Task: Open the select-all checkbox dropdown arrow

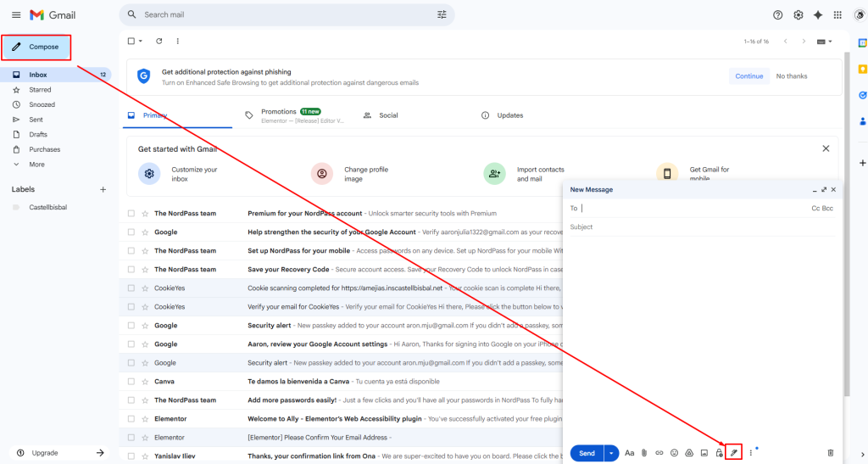Action: pyautogui.click(x=140, y=42)
